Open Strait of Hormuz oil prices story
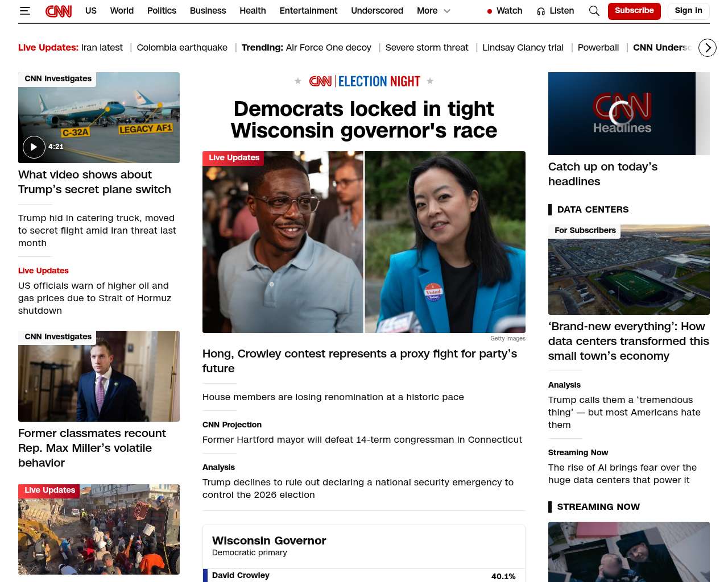728x582 pixels. coord(94,298)
